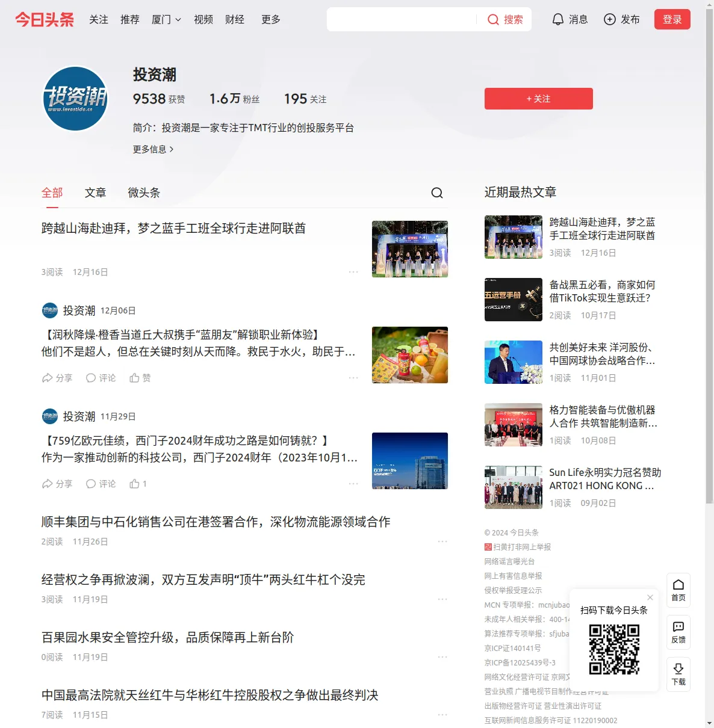
Task: Click the 今日头条 logo
Action: pos(45,19)
